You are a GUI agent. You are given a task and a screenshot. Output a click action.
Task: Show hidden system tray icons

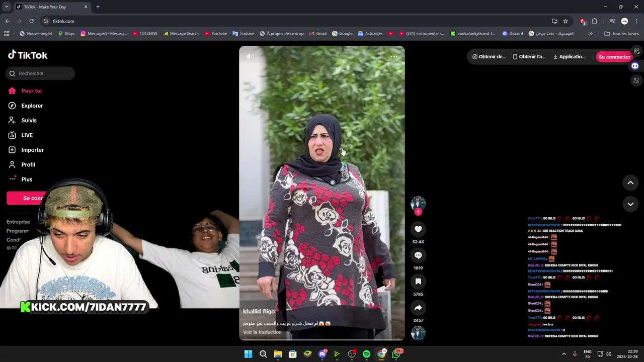[564, 354]
